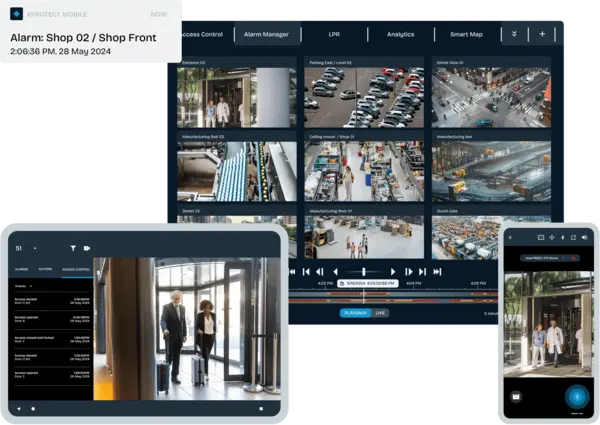
Task: Click the lower timeline recording track
Action: coord(393,301)
